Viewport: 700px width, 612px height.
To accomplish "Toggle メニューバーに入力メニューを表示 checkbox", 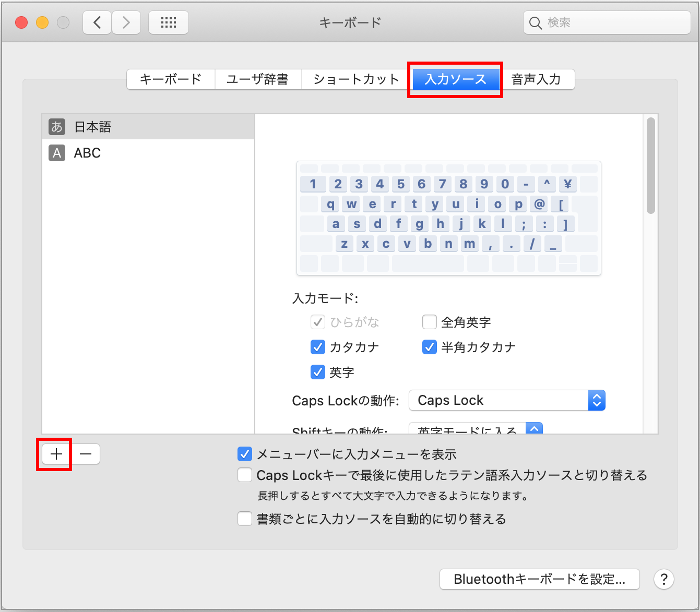I will 245,454.
